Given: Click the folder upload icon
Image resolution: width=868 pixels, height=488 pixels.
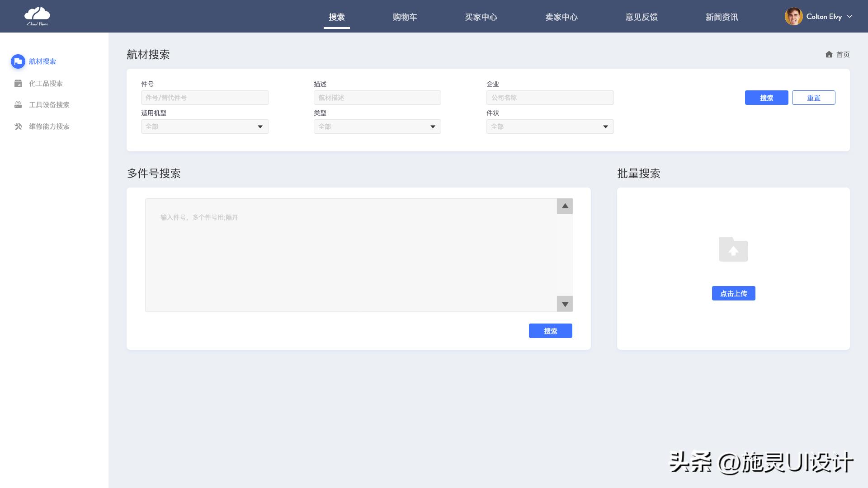Looking at the screenshot, I should point(733,249).
